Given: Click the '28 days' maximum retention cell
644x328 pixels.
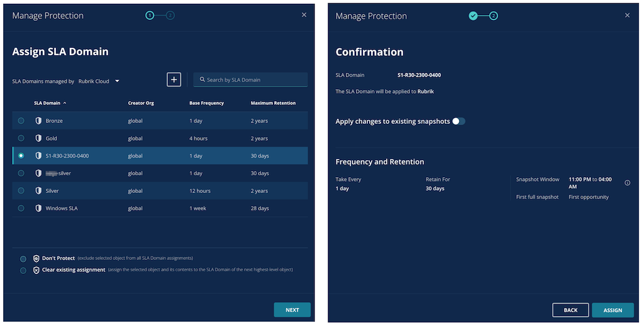Looking at the screenshot, I should 260,208.
